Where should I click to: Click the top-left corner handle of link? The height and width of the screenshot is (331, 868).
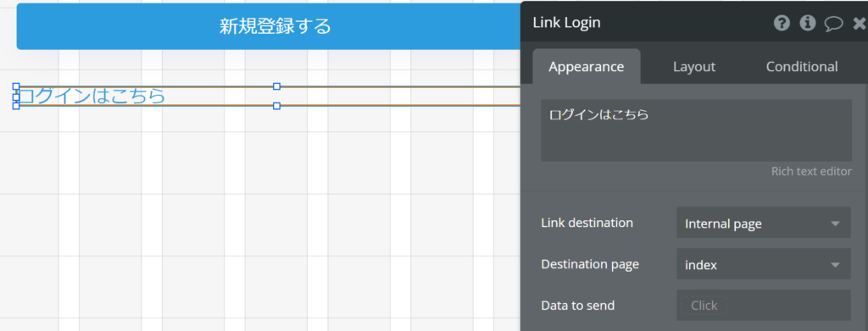click(16, 86)
